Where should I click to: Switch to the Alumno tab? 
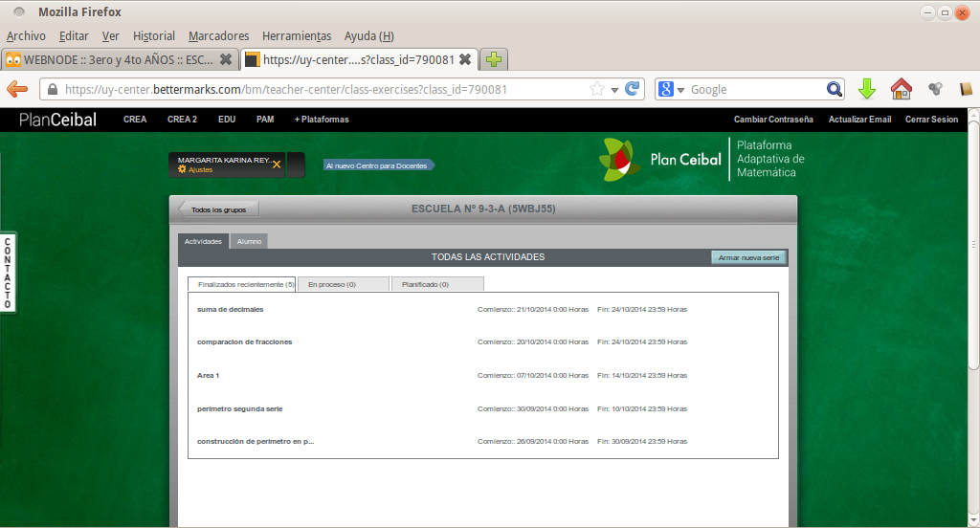pyautogui.click(x=249, y=241)
